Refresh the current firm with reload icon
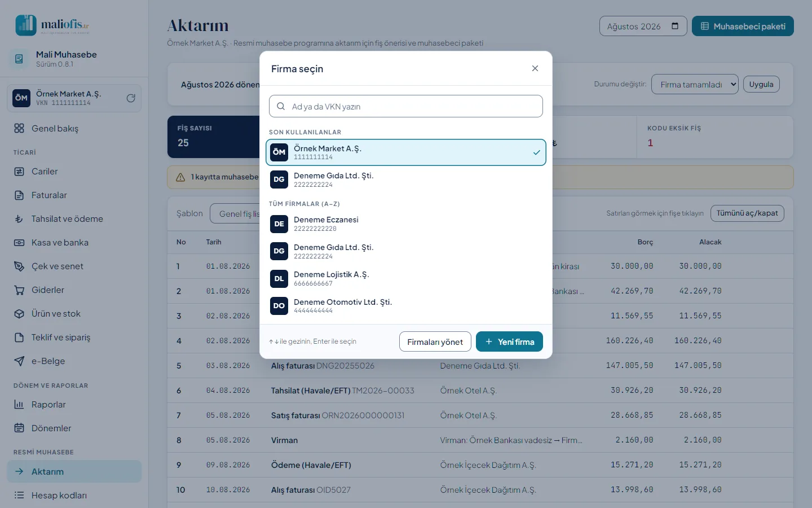This screenshot has width=812, height=508. click(x=131, y=98)
